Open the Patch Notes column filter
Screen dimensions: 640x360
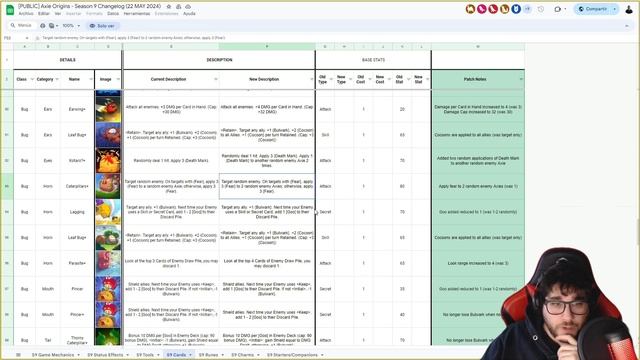[521, 79]
